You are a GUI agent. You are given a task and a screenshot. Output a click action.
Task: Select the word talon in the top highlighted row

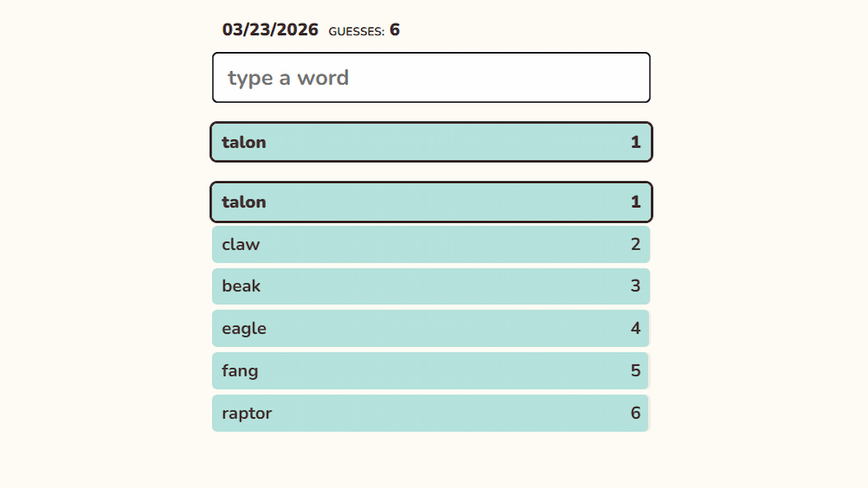point(244,142)
